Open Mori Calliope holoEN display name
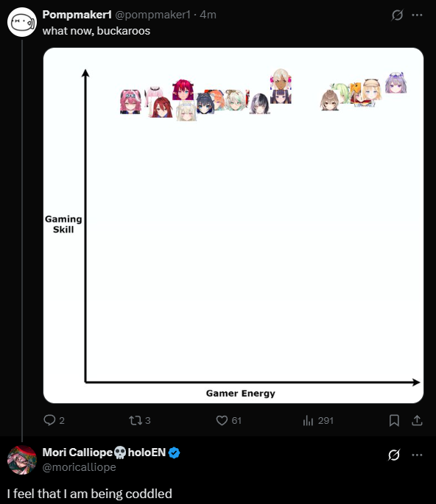The image size is (436, 504). tap(104, 452)
